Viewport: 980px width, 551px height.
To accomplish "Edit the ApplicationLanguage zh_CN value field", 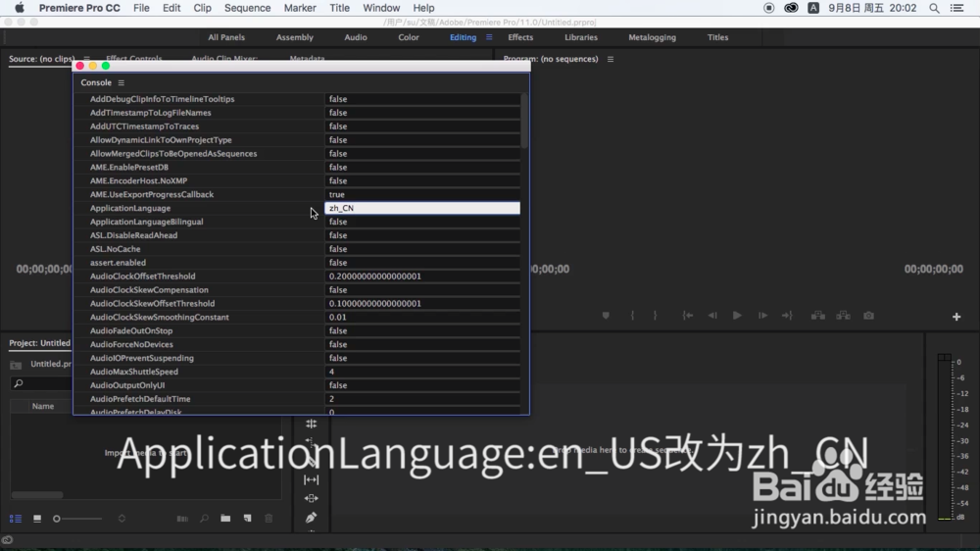I will (421, 208).
